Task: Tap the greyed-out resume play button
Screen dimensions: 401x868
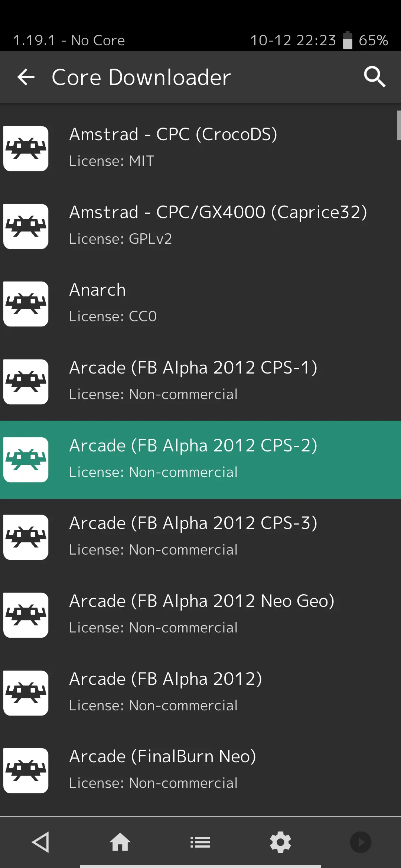Action: 361,842
